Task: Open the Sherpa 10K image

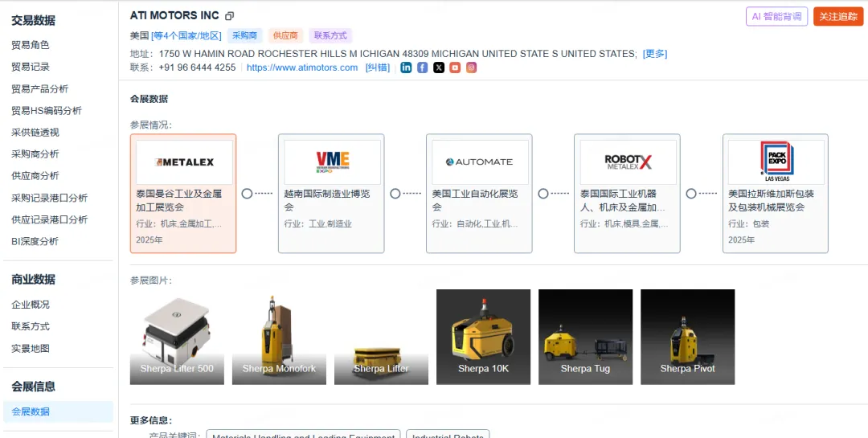Action: point(483,337)
